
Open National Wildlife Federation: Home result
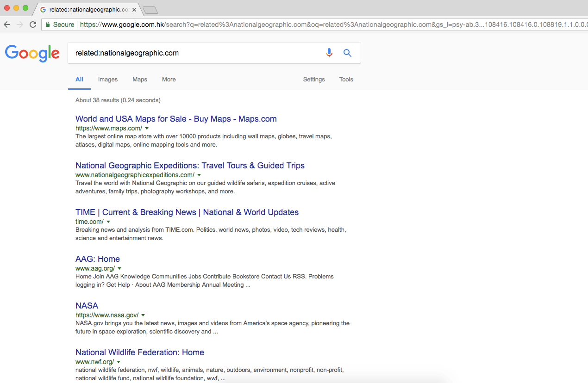pyautogui.click(x=140, y=352)
